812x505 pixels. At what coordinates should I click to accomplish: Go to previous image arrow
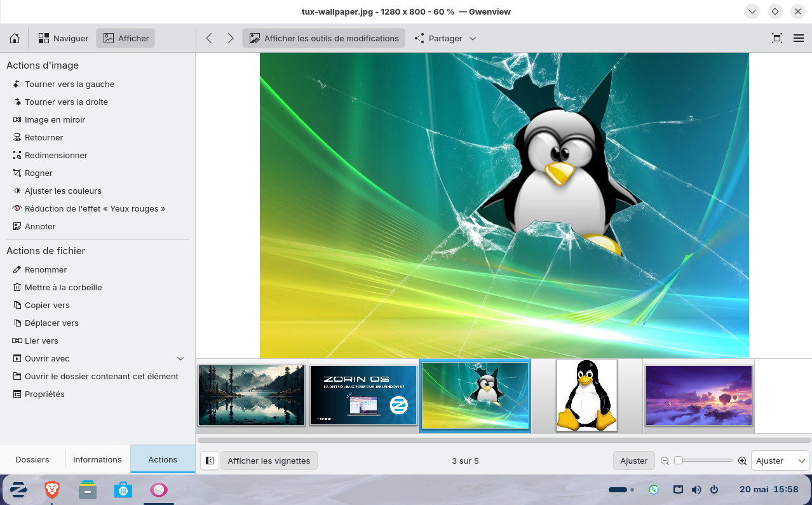pyautogui.click(x=209, y=38)
